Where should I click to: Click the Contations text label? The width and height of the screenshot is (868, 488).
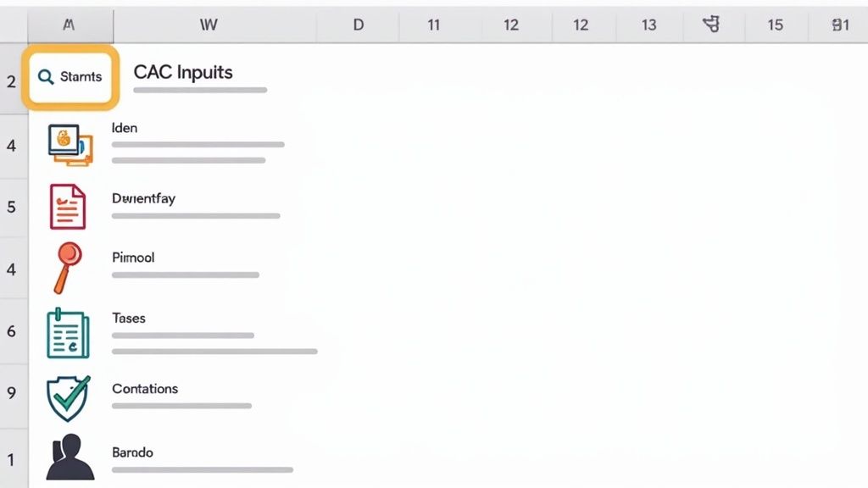pos(145,388)
